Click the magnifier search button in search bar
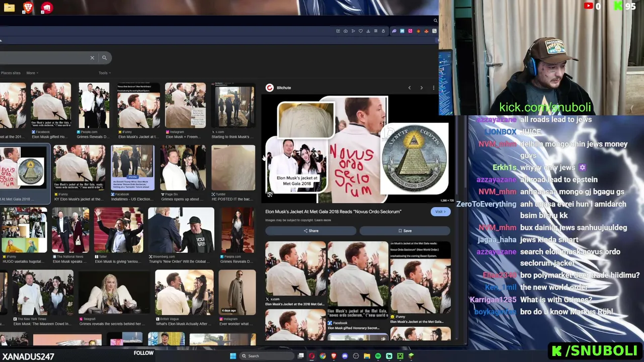This screenshot has width=644, height=362. 104,58
